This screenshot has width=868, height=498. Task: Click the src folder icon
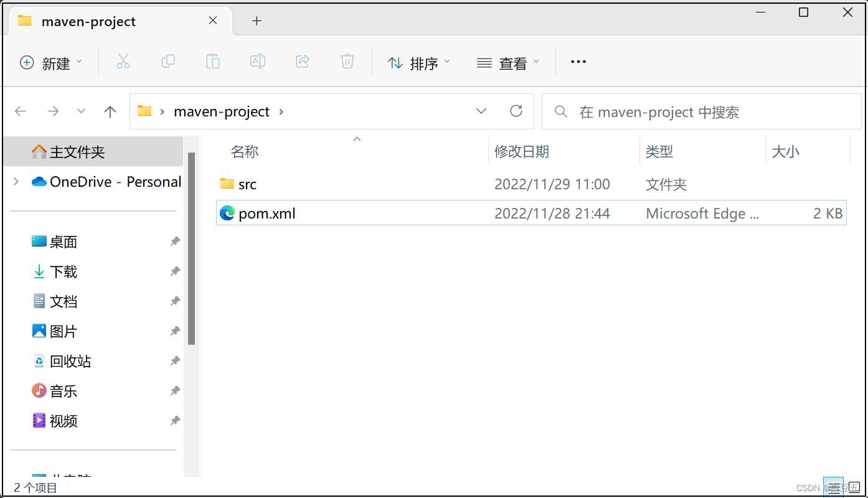[x=227, y=184]
